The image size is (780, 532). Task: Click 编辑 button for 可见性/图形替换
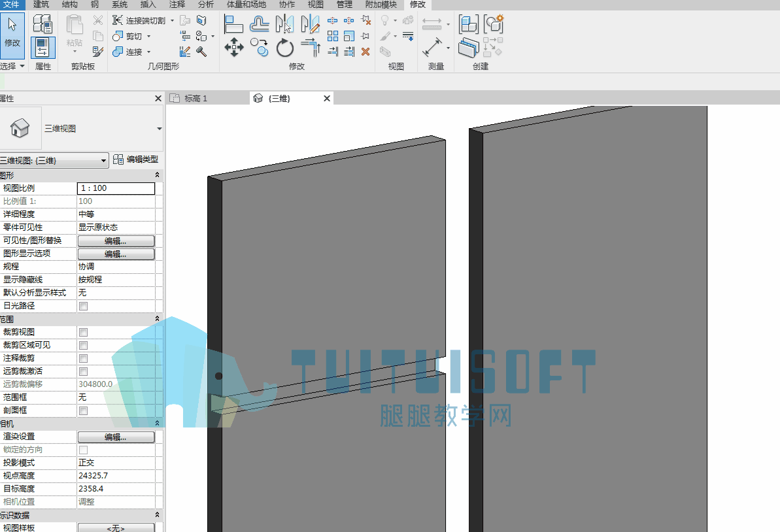coord(116,241)
